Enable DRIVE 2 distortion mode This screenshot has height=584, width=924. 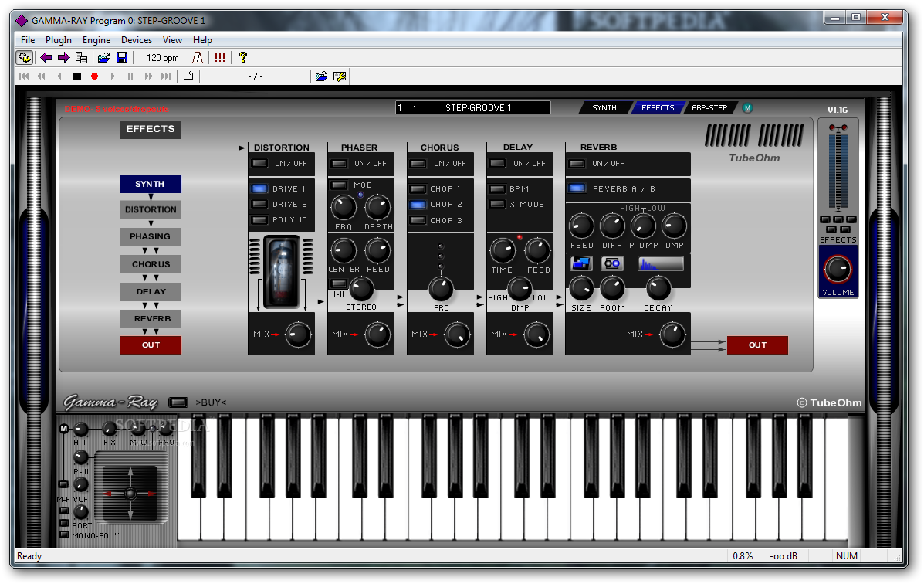(259, 204)
